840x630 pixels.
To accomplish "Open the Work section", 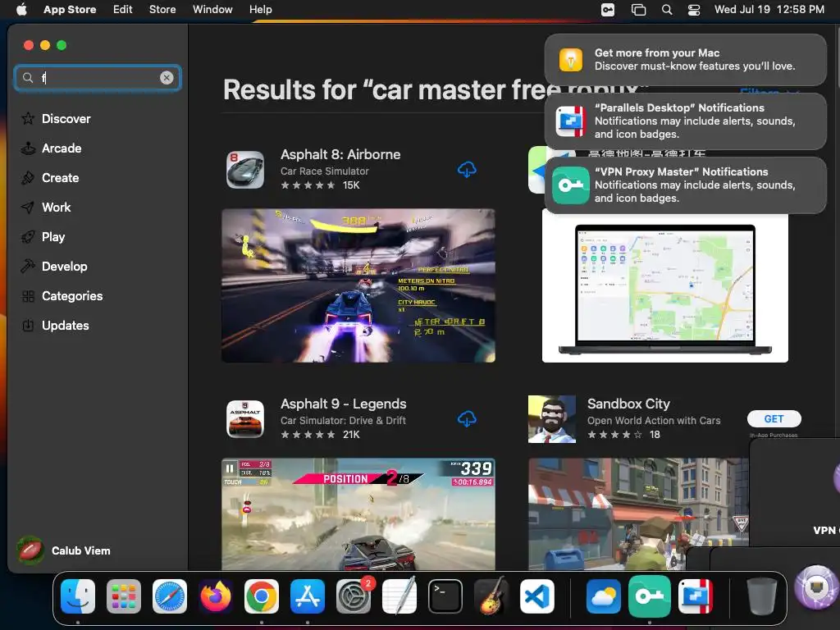I will coord(46,208).
